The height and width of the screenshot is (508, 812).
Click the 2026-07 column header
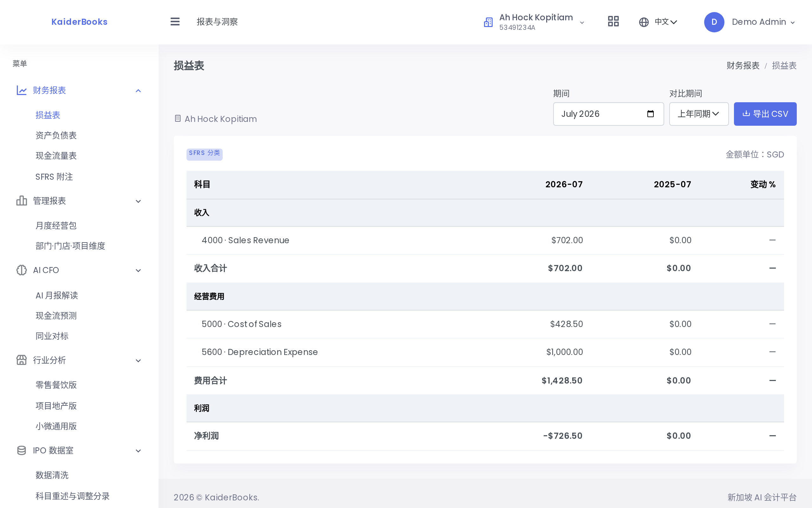coord(564,184)
